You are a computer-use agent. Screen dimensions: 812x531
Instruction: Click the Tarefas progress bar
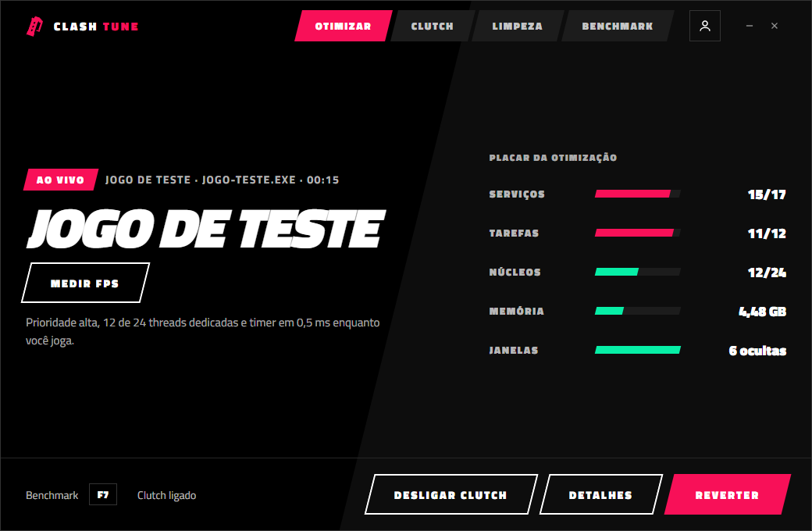point(637,233)
